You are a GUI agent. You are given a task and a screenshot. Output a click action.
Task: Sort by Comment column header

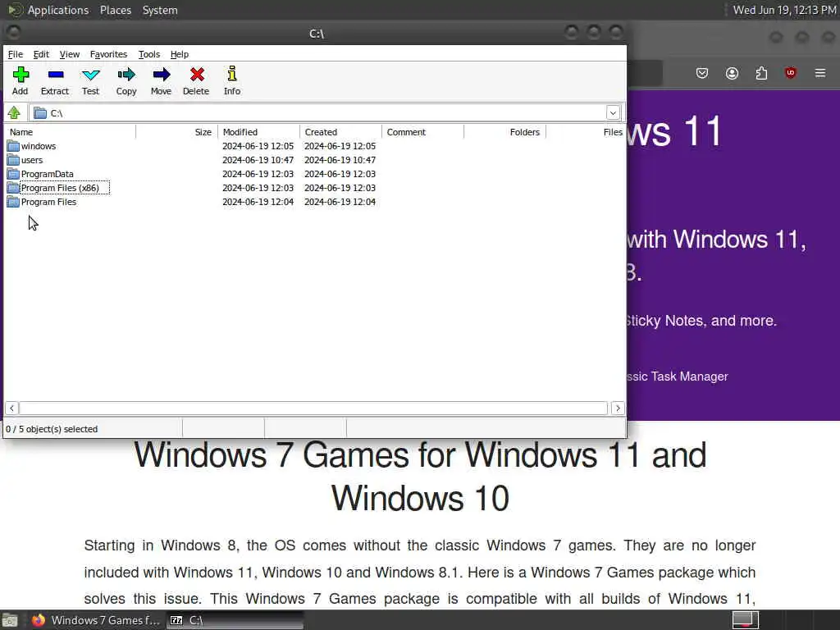point(422,132)
